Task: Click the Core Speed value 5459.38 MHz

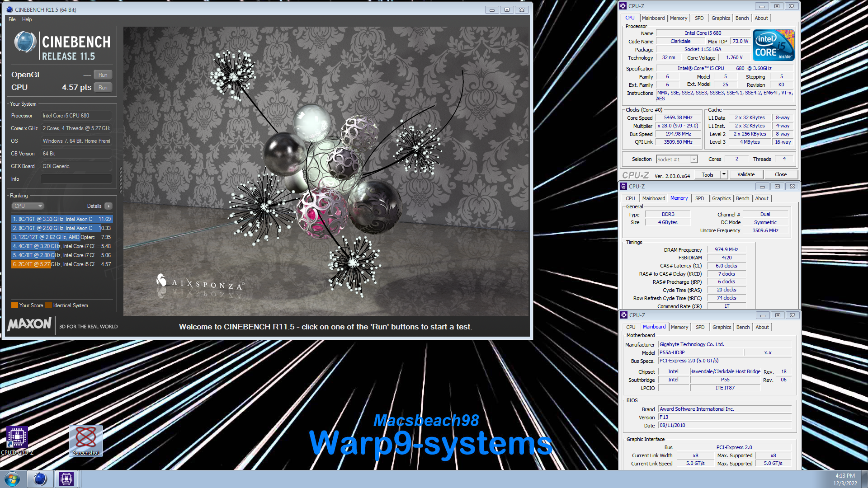Action: (x=678, y=118)
